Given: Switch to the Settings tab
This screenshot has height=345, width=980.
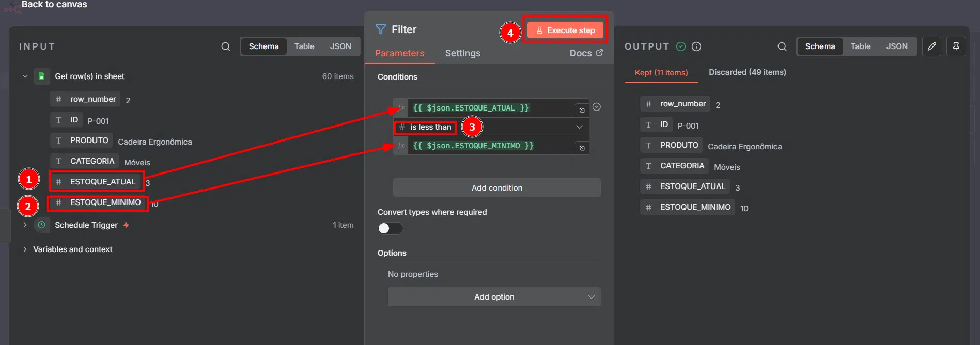Looking at the screenshot, I should coord(463,53).
